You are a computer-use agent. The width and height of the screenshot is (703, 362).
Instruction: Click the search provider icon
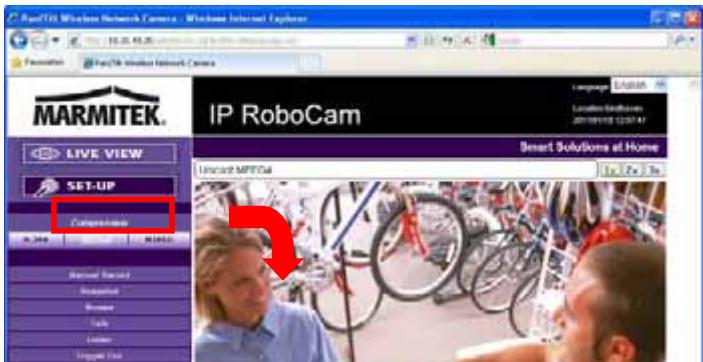(488, 41)
